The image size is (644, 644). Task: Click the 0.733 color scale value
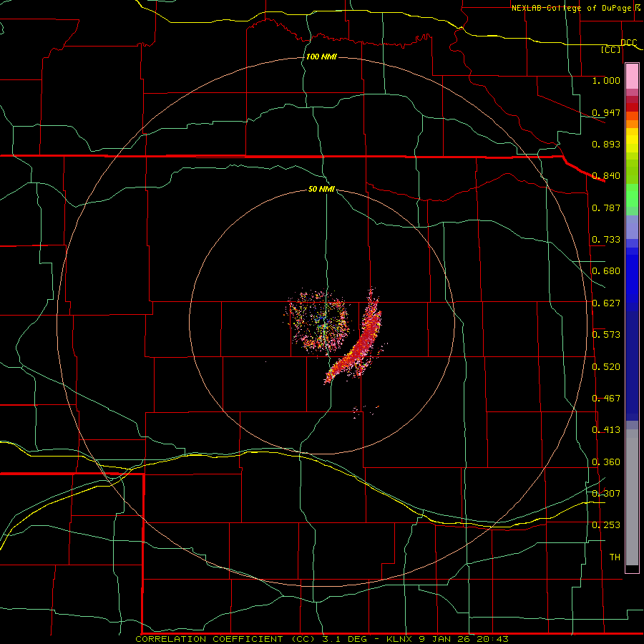(x=606, y=240)
